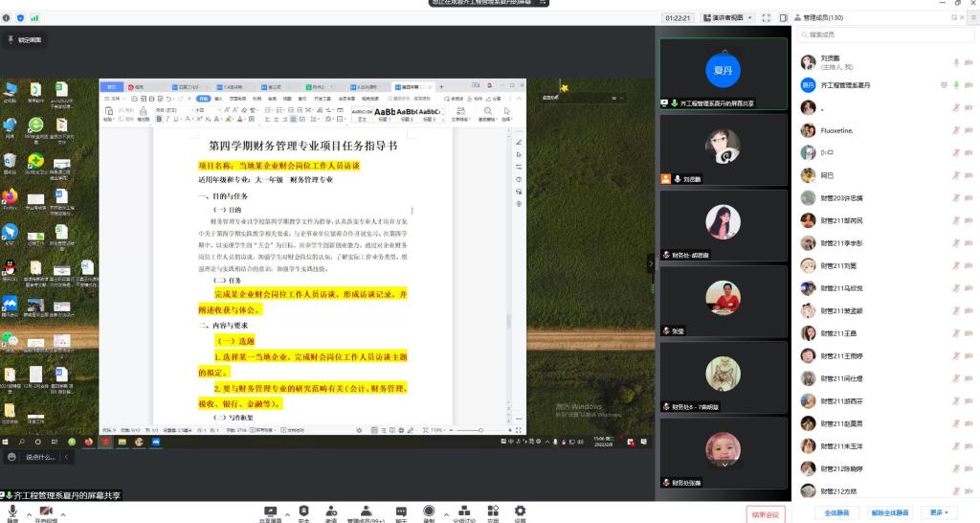The image size is (980, 523).
Task: Click the Paste icon in WPS ribbon
Action: [109, 113]
